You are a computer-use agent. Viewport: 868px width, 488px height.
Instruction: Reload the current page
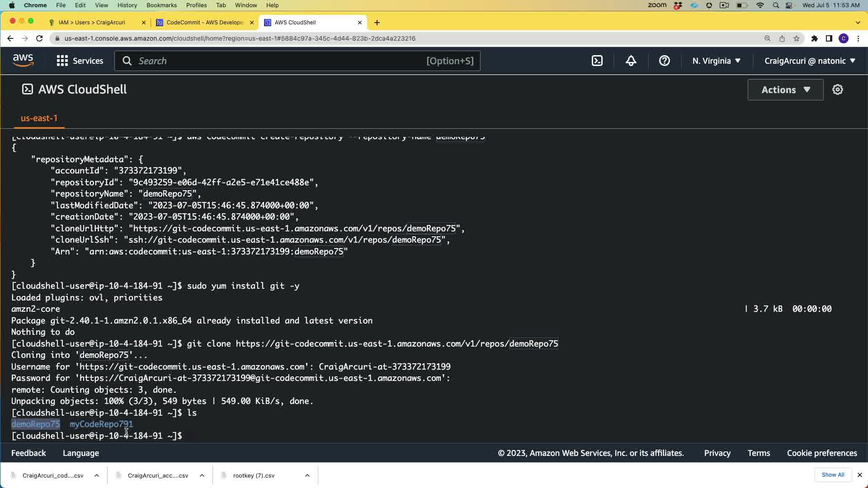click(x=39, y=38)
